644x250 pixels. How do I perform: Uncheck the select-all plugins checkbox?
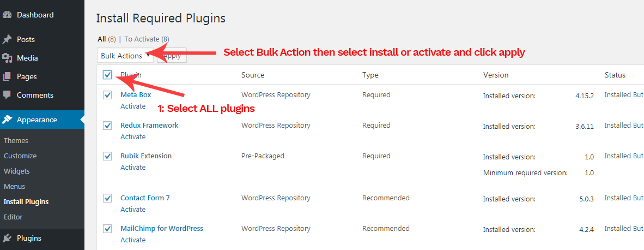point(108,75)
